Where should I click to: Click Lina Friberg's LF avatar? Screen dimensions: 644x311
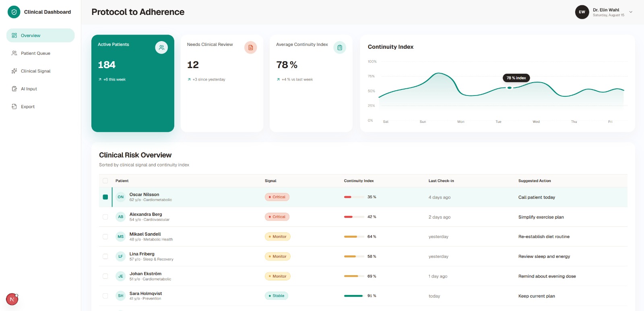pos(121,256)
